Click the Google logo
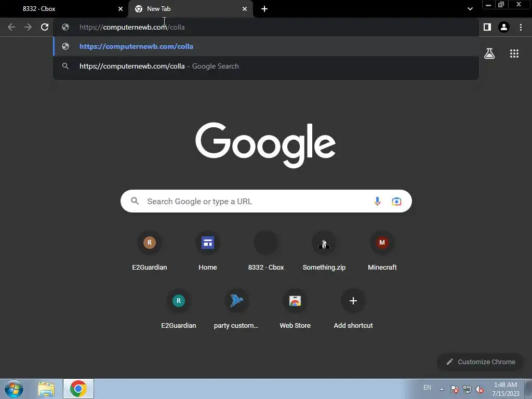532x399 pixels. point(265,145)
